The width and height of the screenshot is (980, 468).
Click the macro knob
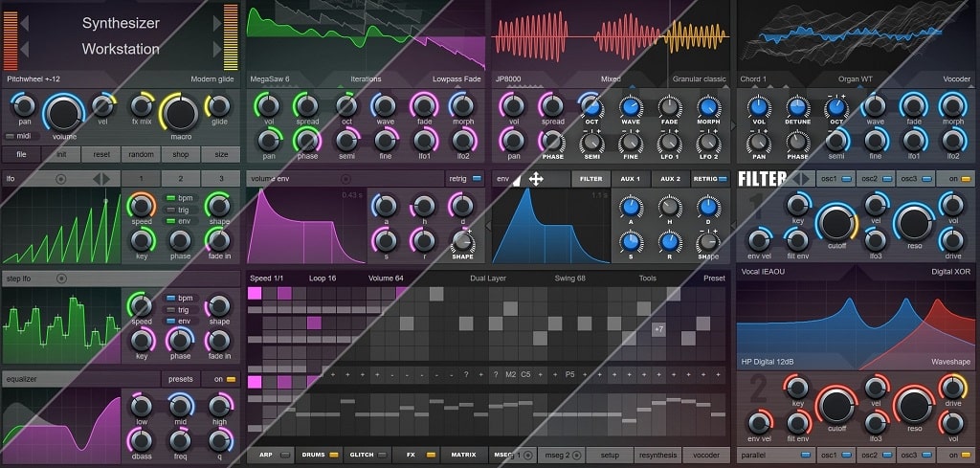pos(181,113)
